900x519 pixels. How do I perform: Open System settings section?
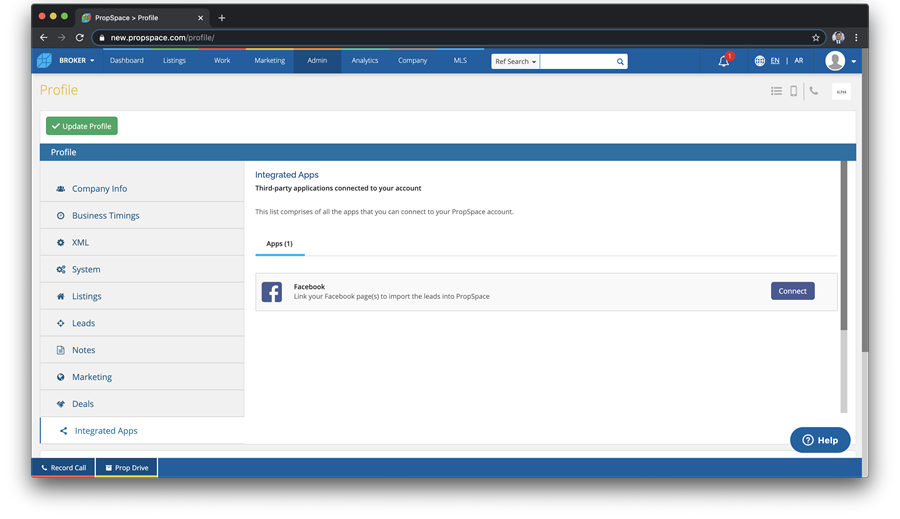(142, 270)
